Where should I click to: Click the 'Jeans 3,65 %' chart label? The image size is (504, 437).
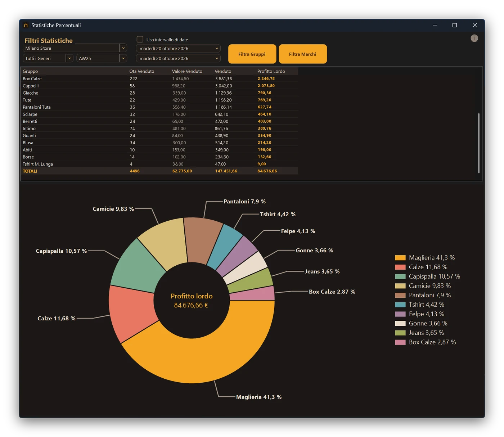pos(322,271)
